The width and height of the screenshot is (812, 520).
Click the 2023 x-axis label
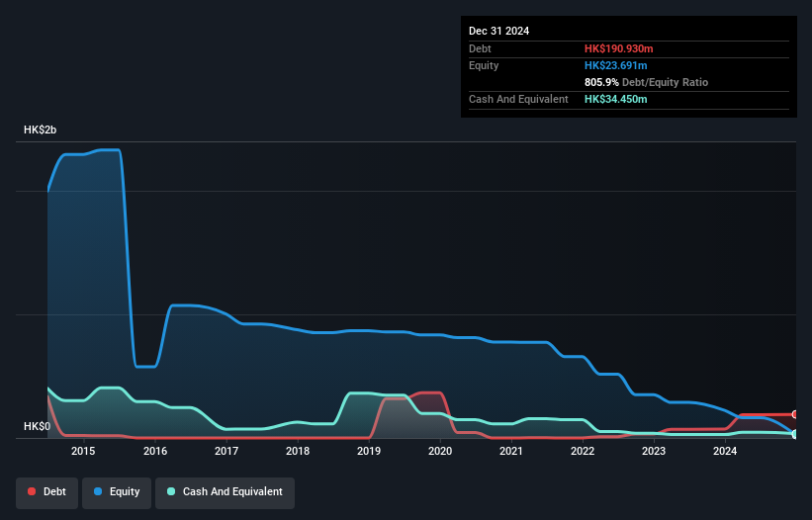click(x=654, y=451)
